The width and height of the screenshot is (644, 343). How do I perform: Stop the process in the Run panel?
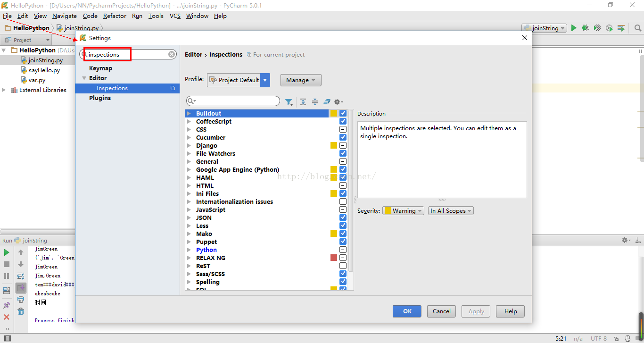click(x=7, y=264)
